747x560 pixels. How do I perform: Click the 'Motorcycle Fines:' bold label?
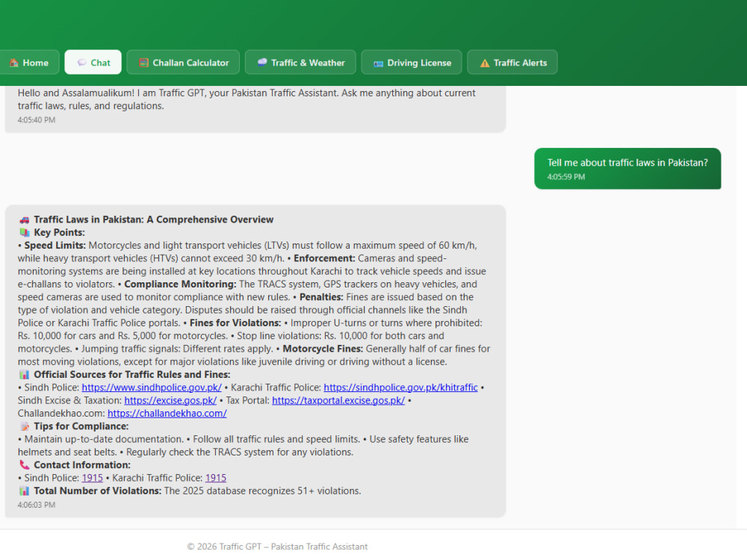click(x=323, y=349)
